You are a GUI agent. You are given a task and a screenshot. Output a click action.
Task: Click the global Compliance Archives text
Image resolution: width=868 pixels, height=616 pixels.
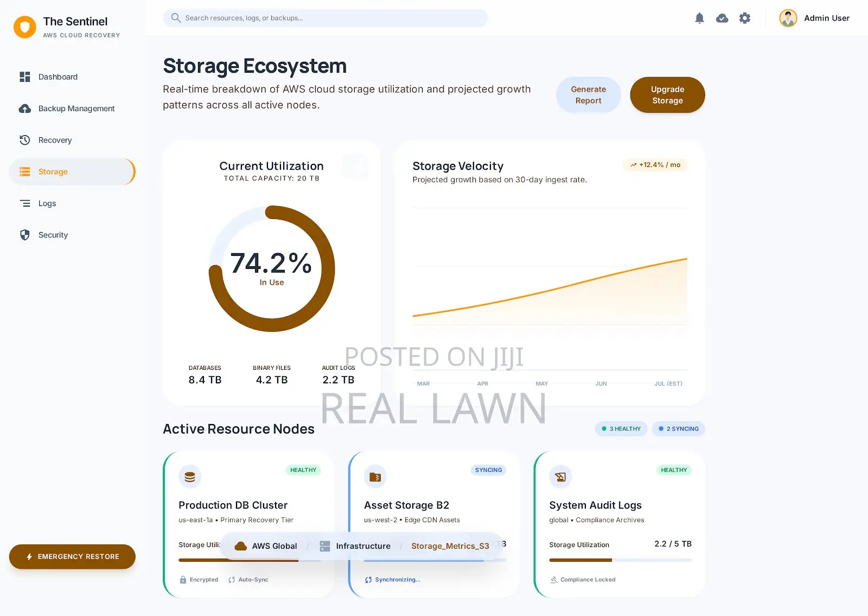597,520
